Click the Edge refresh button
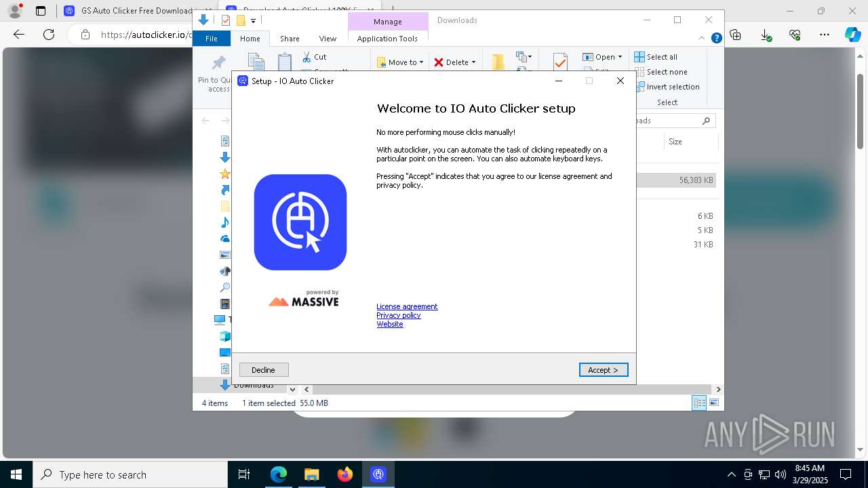The width and height of the screenshot is (868, 488). tap(49, 34)
